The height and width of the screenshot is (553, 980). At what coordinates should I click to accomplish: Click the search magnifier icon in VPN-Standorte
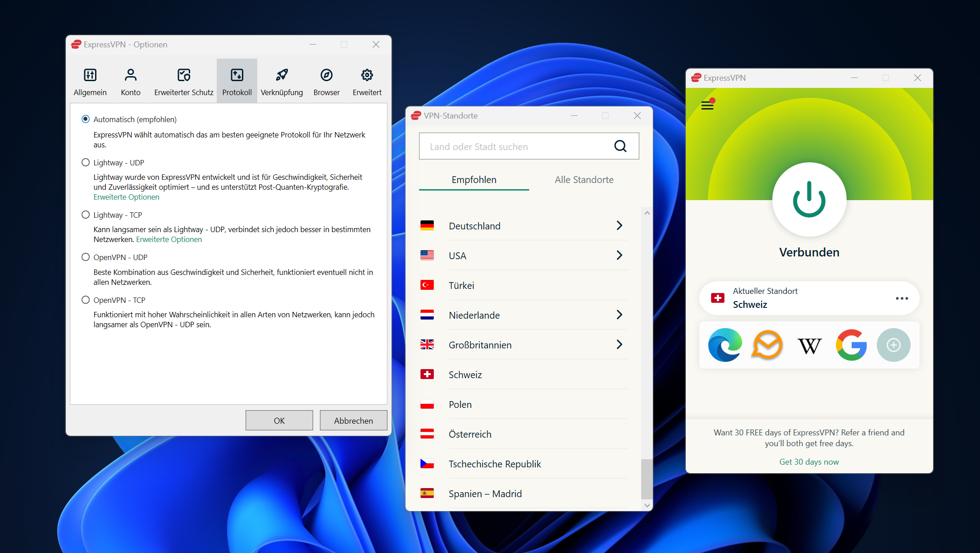620,146
